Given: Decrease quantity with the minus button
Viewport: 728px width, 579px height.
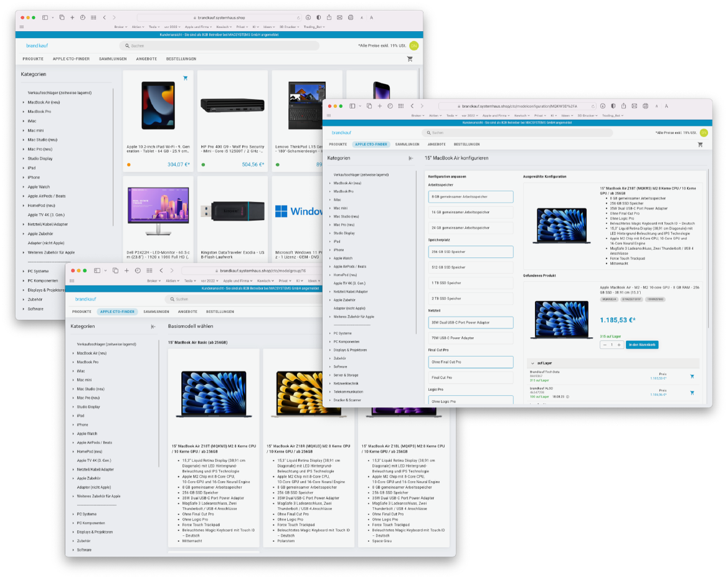Looking at the screenshot, I should click(605, 345).
